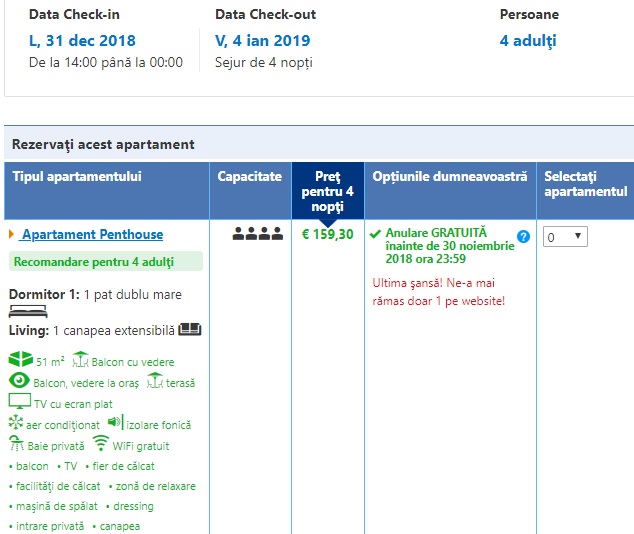The image size is (634, 534).
Task: Expand the orange arrow beside Apartament Penthouse
Action: coord(12,235)
